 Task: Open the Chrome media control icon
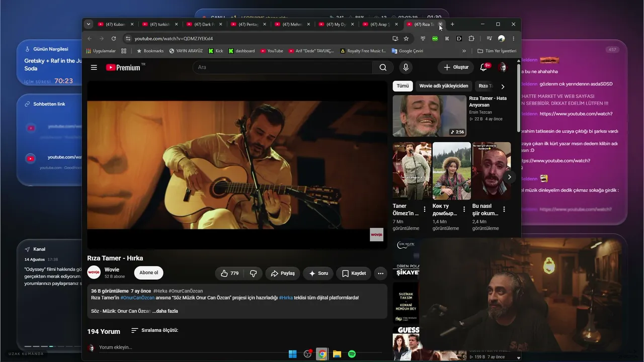[x=489, y=38]
